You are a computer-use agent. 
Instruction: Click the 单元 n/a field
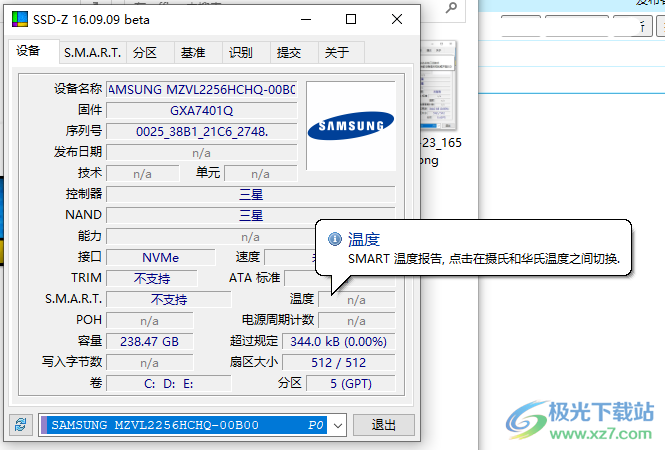[260, 174]
